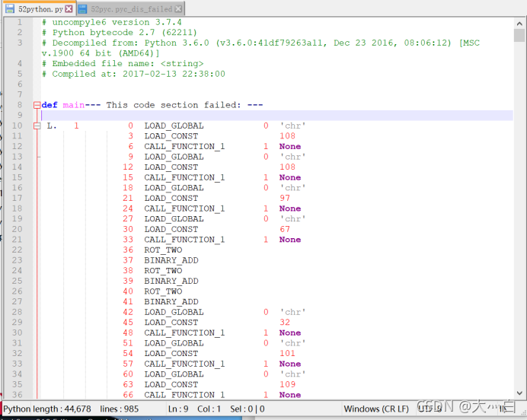Click line number 36 in margin

point(17,395)
